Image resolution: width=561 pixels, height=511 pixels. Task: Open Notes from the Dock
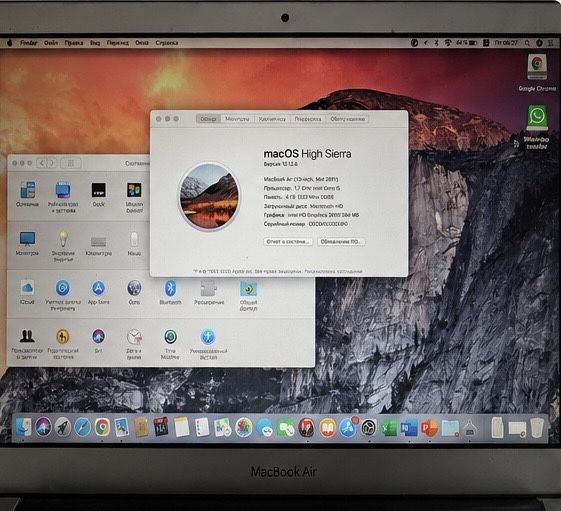click(x=182, y=427)
